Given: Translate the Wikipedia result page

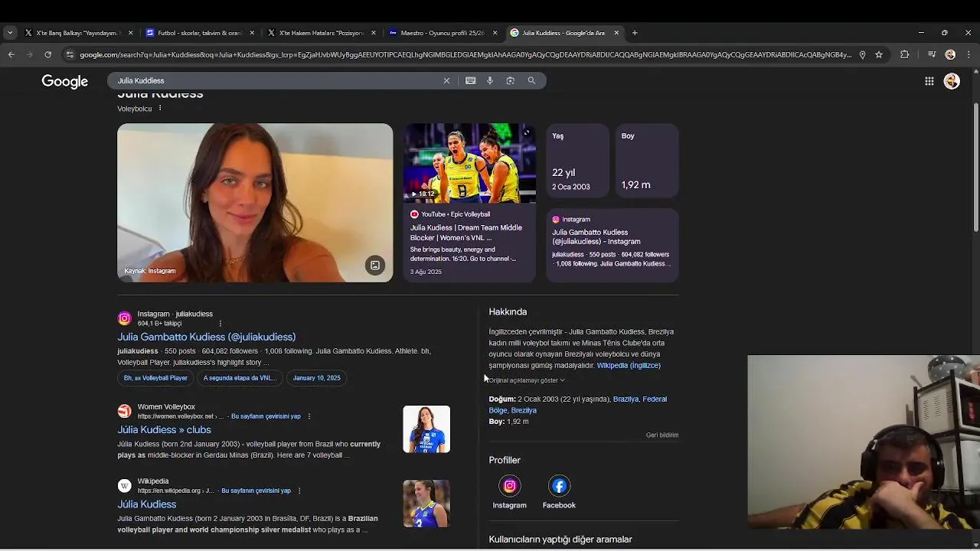Looking at the screenshot, I should coord(256,491).
